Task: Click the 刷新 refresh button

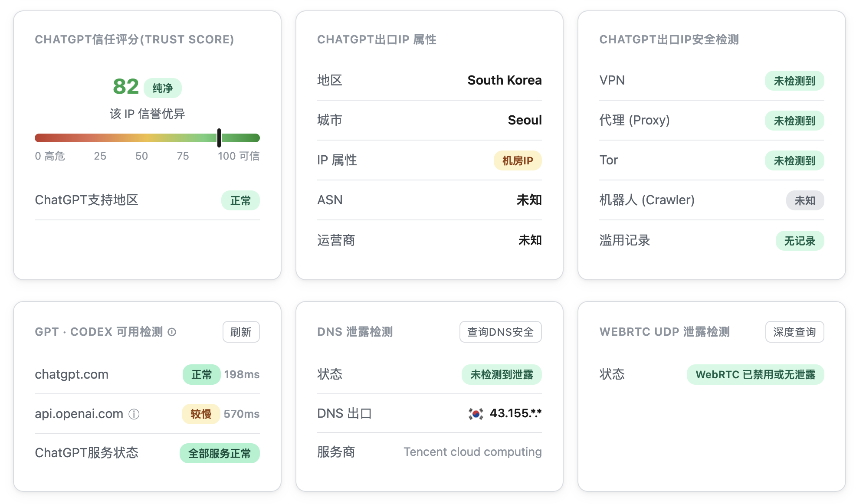Action: [x=241, y=332]
